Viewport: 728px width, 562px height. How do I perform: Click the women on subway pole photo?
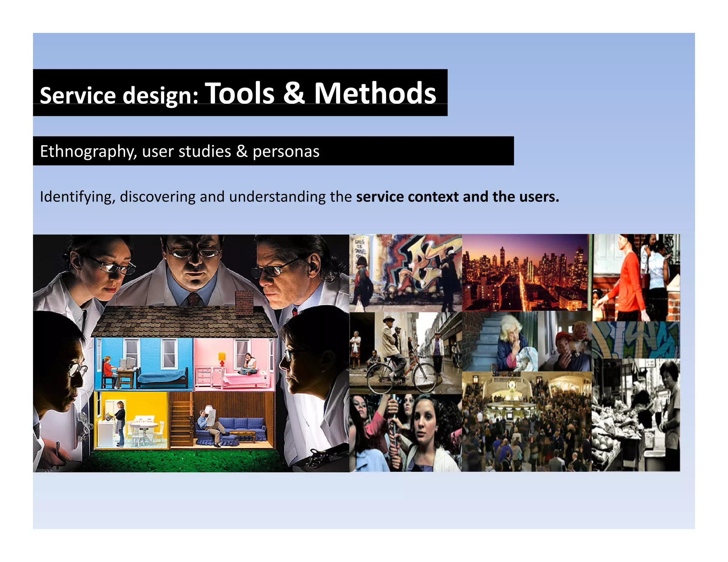pyautogui.click(x=406, y=433)
